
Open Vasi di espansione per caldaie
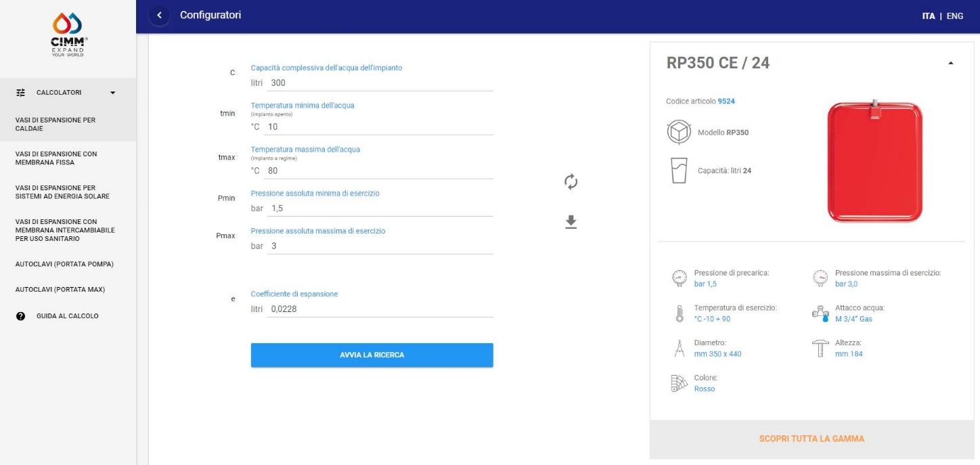(x=68, y=125)
